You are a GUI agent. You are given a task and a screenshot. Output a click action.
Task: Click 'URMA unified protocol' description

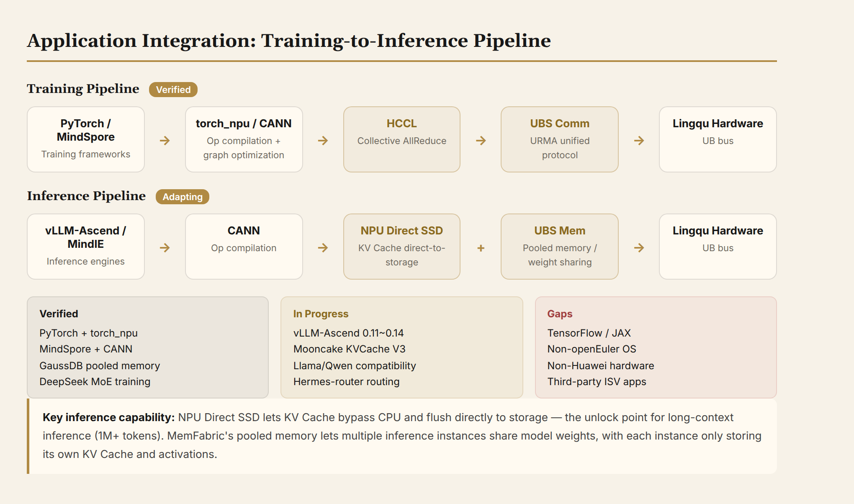[560, 148]
